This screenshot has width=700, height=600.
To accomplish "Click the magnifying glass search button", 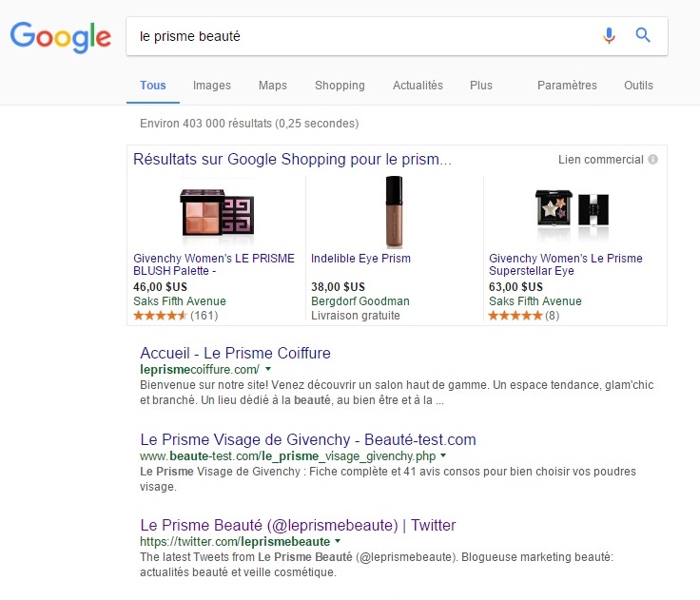I will [x=643, y=35].
